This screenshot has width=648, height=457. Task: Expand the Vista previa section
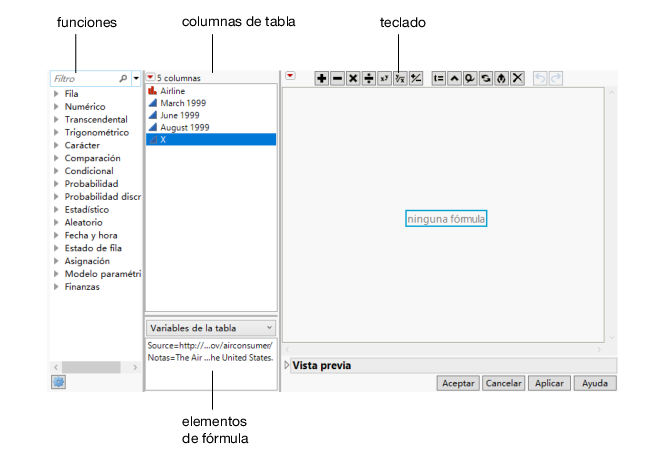click(x=288, y=365)
